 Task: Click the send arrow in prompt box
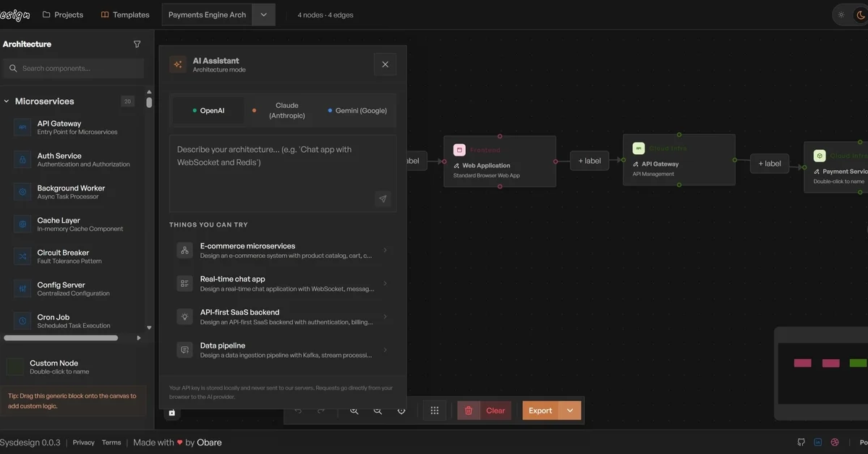[383, 199]
